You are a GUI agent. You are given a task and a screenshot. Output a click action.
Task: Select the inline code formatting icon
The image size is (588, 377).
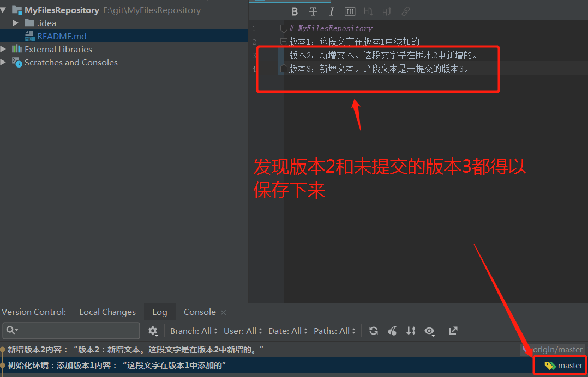350,11
